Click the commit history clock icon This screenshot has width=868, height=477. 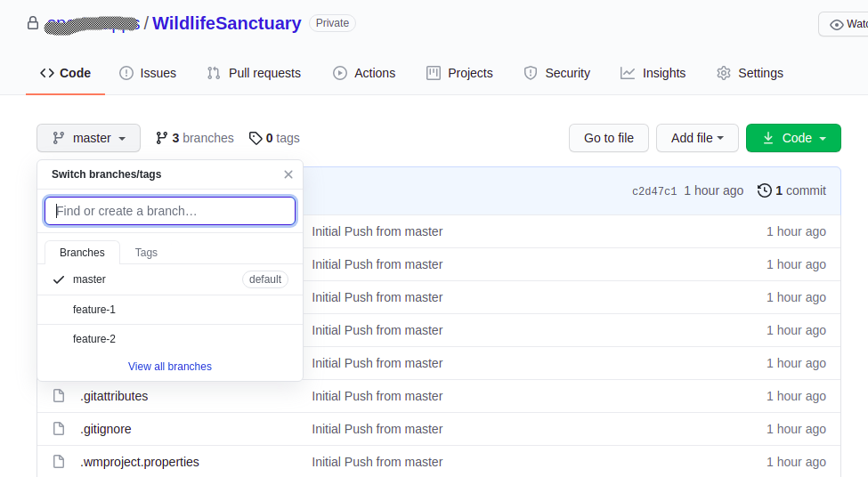point(764,190)
